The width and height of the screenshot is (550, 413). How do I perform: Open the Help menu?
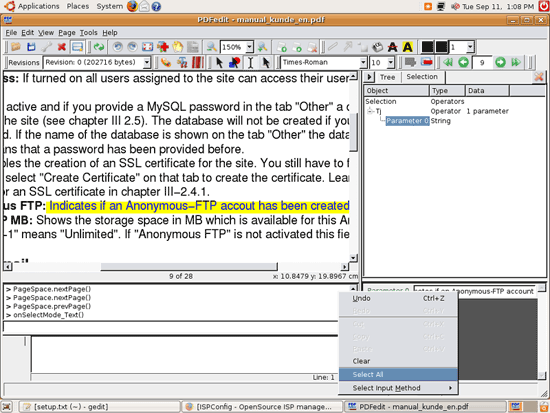coord(110,33)
